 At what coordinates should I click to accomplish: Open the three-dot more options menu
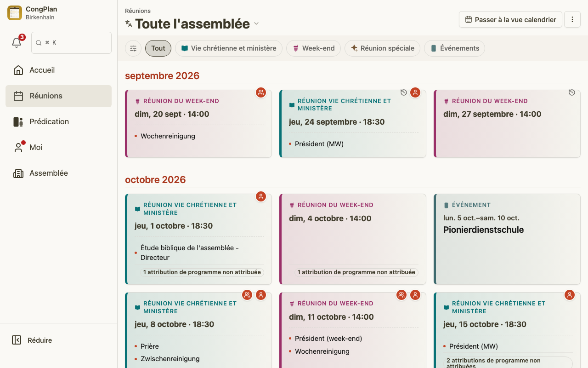[x=572, y=19]
